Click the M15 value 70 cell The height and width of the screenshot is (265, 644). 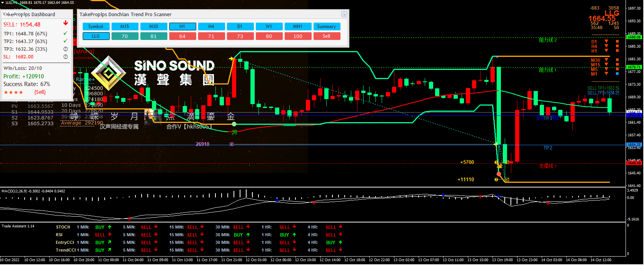point(125,36)
